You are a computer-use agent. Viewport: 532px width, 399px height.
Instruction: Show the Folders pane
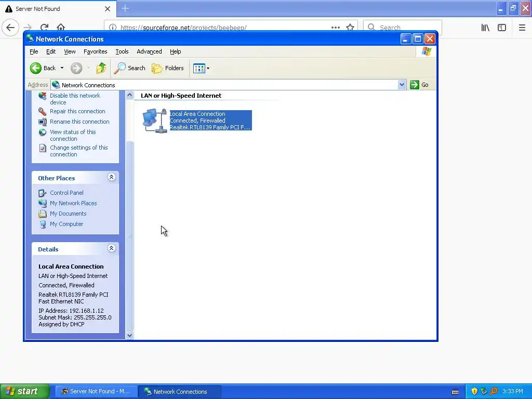click(x=168, y=68)
